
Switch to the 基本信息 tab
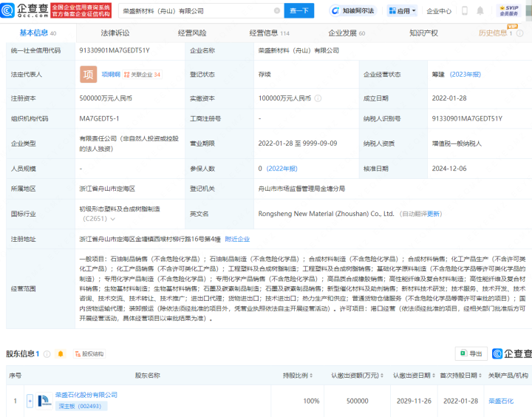point(38,33)
